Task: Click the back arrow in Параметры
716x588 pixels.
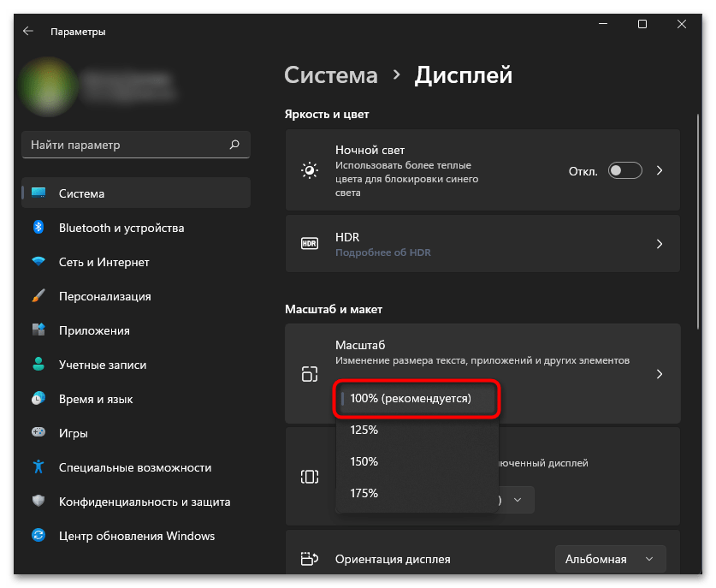Action: (x=28, y=31)
